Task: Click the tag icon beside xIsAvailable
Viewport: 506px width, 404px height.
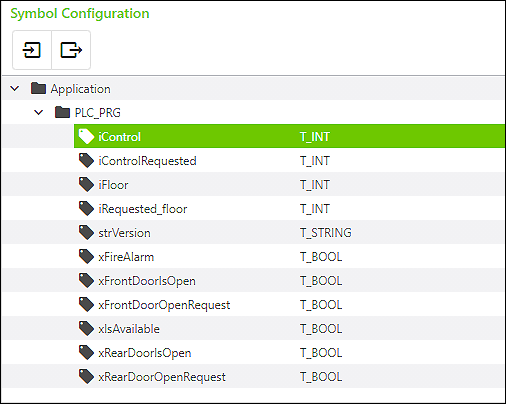Action: pos(86,329)
